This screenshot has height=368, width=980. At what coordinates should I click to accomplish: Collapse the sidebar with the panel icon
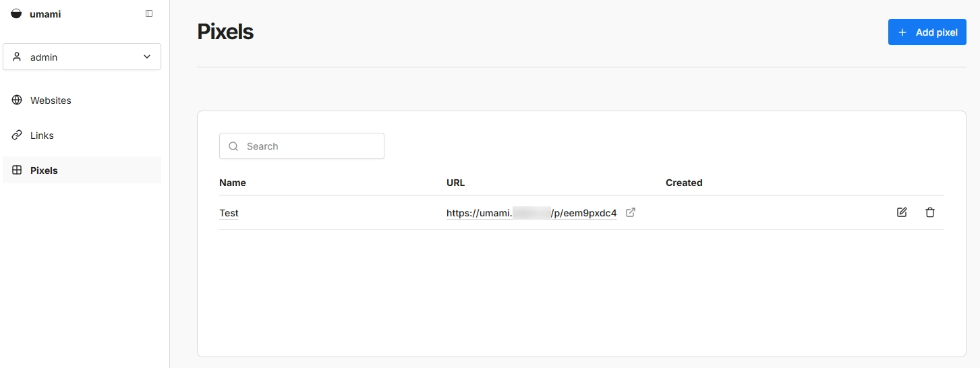[x=149, y=13]
